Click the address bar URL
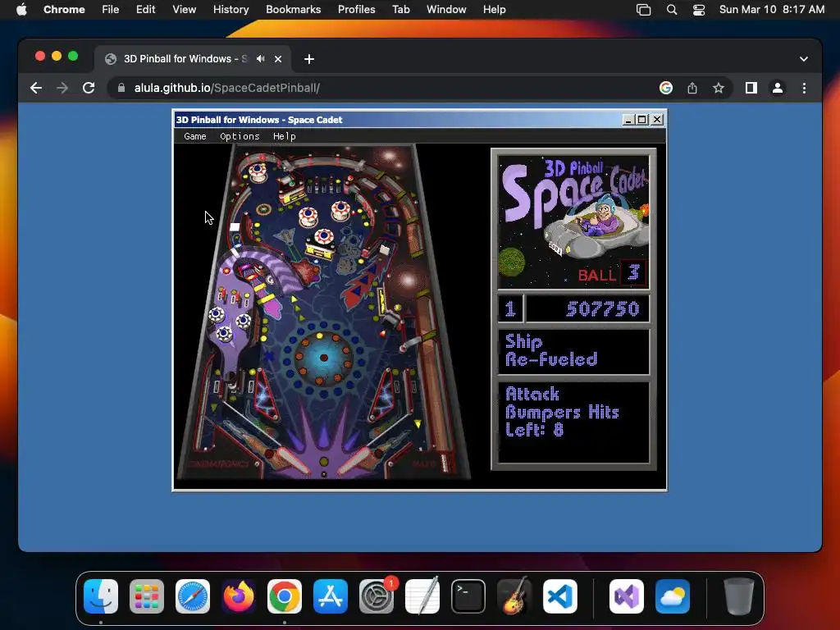The height and width of the screenshot is (630, 840). 226,88
